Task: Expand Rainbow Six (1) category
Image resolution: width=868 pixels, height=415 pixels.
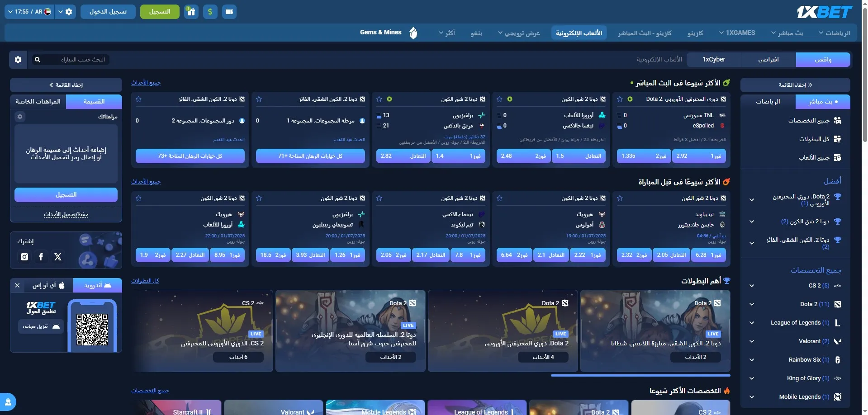Action: (x=751, y=360)
